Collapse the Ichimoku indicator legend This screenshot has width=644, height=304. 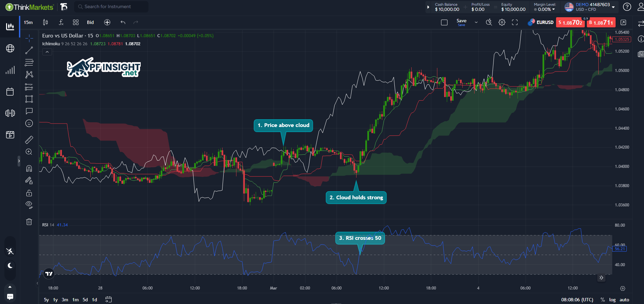tap(47, 52)
